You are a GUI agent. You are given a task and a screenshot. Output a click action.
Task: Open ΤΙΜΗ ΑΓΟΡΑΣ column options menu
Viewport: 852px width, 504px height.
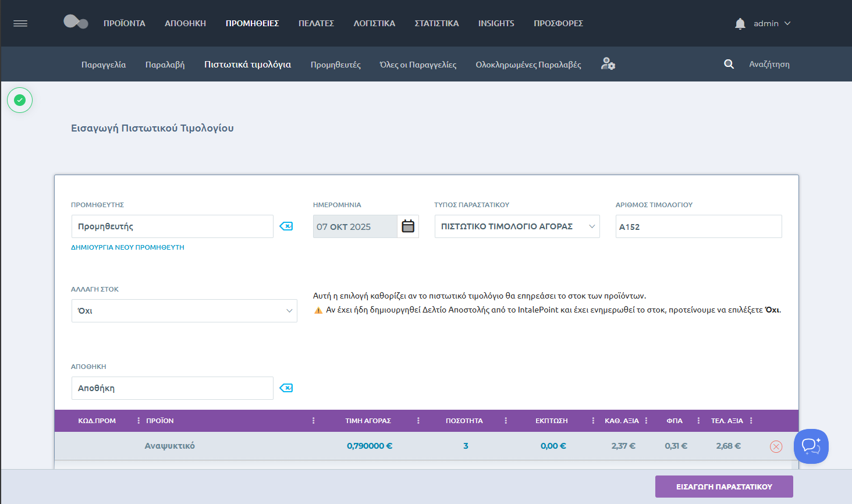tap(418, 420)
